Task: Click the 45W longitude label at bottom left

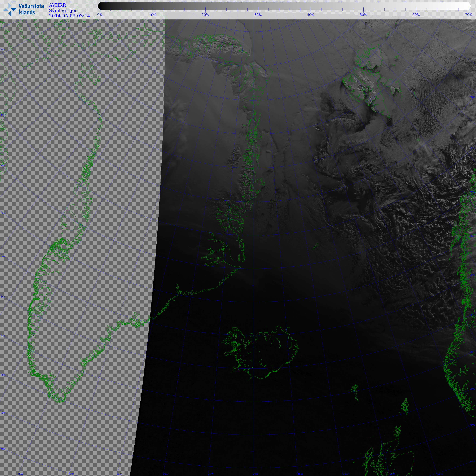Action: pos(20,474)
